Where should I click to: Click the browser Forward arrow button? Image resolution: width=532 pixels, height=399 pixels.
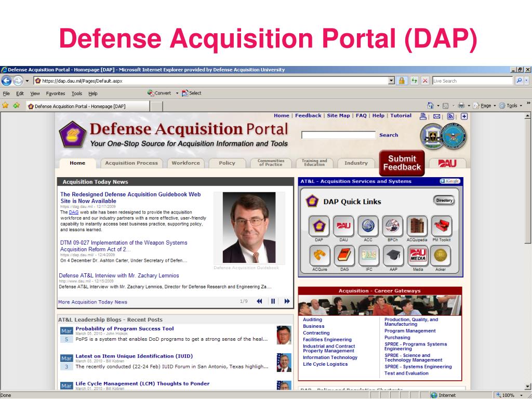click(x=18, y=81)
